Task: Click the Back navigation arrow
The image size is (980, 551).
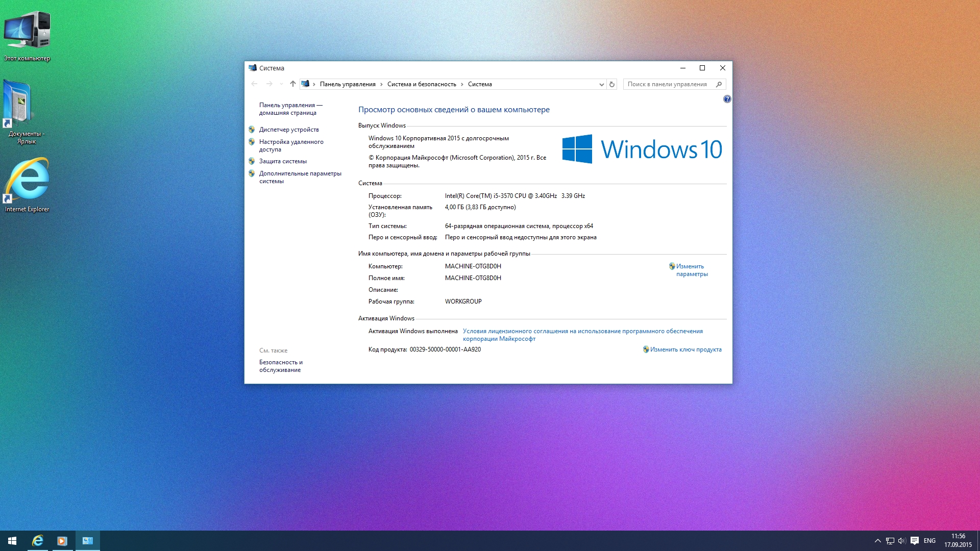Action: pyautogui.click(x=254, y=84)
